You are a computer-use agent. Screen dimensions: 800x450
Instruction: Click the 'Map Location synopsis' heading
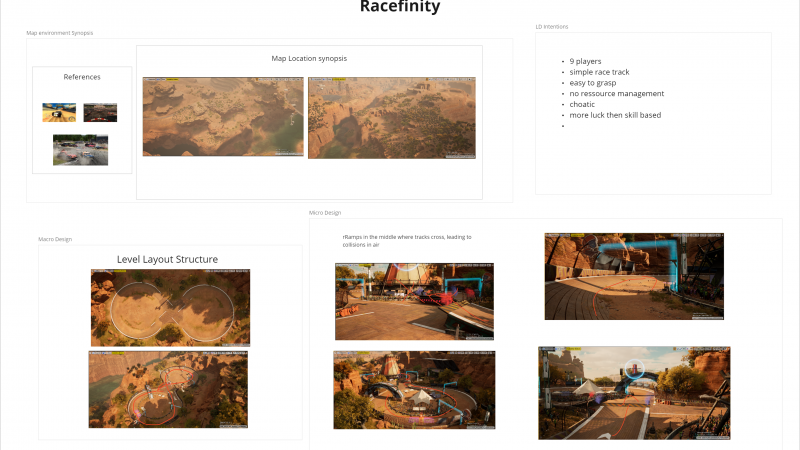pos(309,58)
